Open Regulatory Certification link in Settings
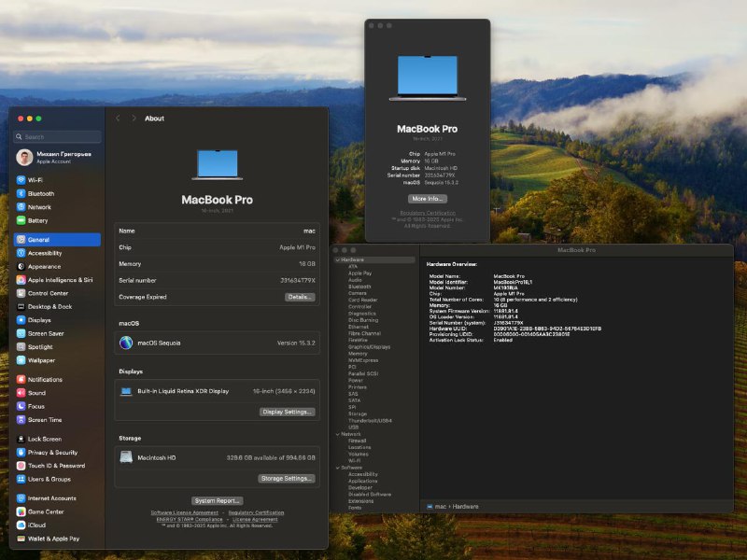The image size is (747, 560). pyautogui.click(x=256, y=512)
